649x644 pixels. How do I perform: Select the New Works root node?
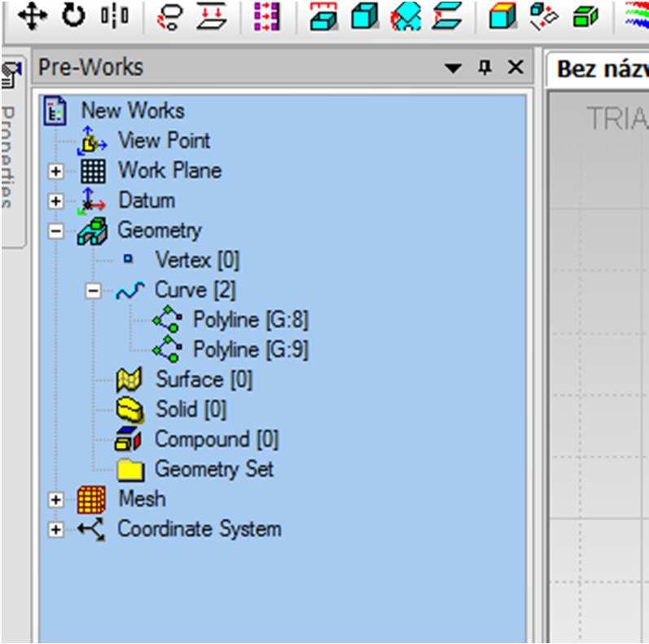(x=133, y=111)
